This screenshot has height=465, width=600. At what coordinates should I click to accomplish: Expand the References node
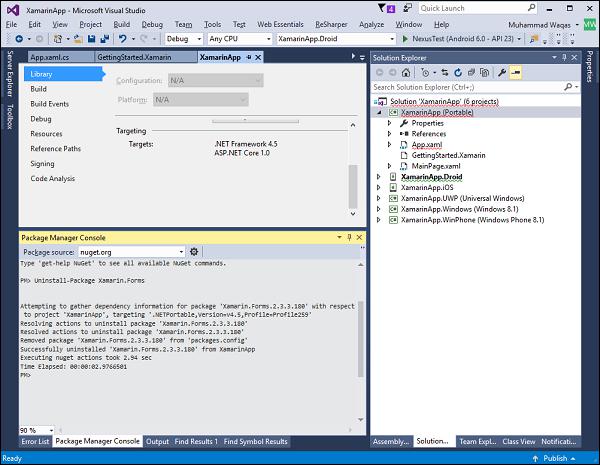click(389, 134)
